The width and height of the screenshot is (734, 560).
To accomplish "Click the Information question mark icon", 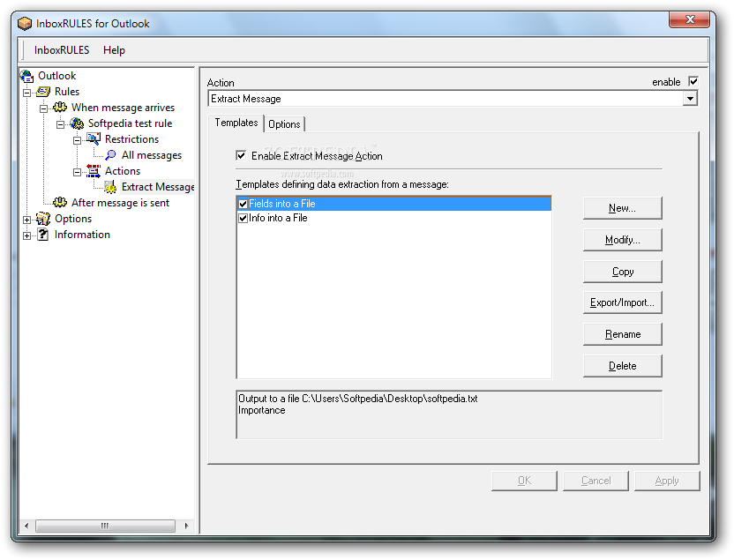I will pyautogui.click(x=43, y=235).
